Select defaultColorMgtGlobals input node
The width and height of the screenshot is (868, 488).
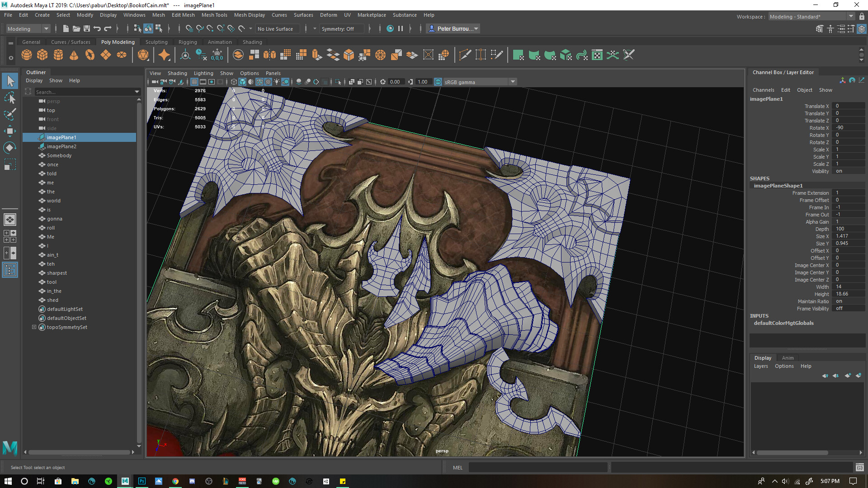coord(783,323)
